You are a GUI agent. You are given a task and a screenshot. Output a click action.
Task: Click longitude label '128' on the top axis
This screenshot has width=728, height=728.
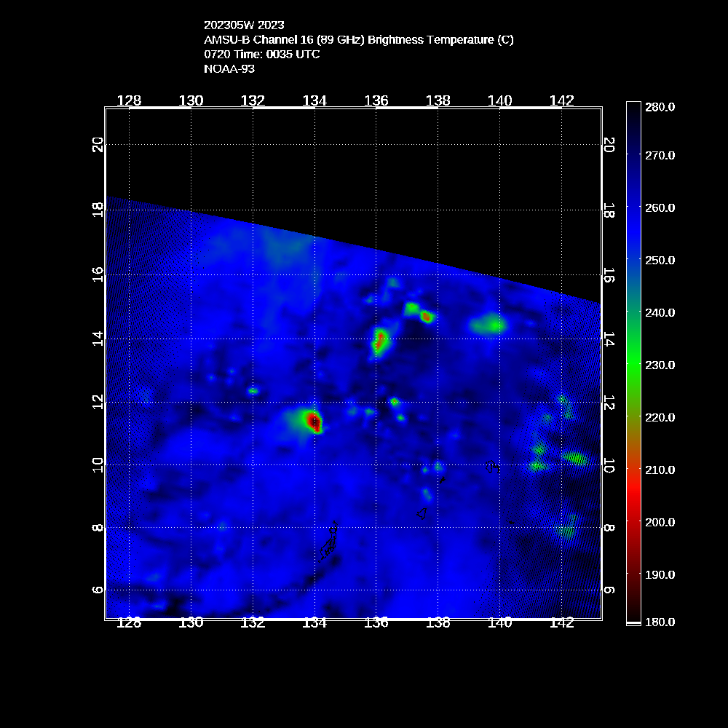[x=129, y=100]
